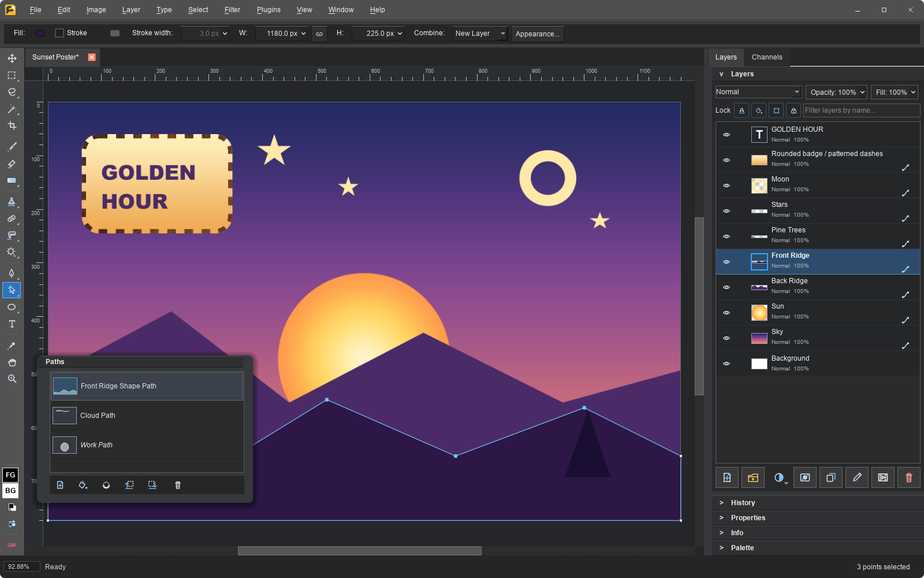Click the Fill color swatch

pyautogui.click(x=40, y=33)
